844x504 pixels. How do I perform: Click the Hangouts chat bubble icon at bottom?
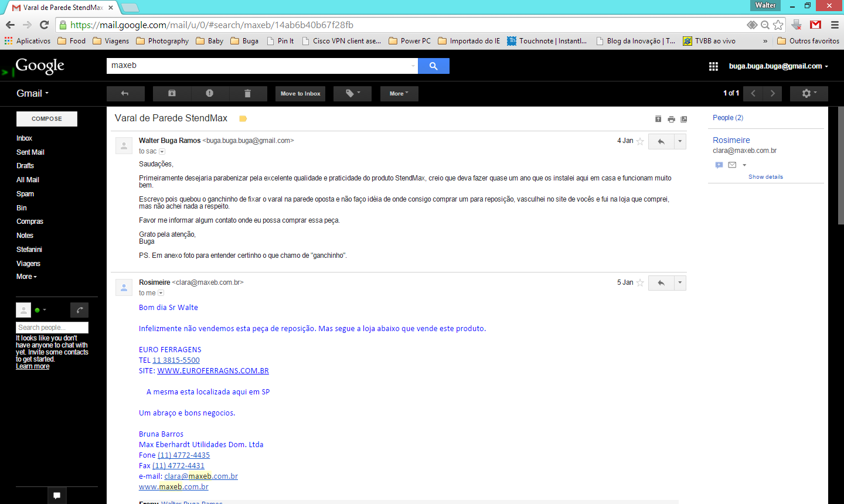[57, 496]
